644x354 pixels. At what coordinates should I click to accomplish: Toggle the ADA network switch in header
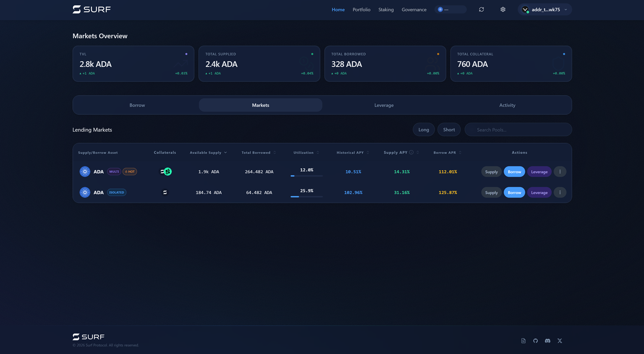450,10
